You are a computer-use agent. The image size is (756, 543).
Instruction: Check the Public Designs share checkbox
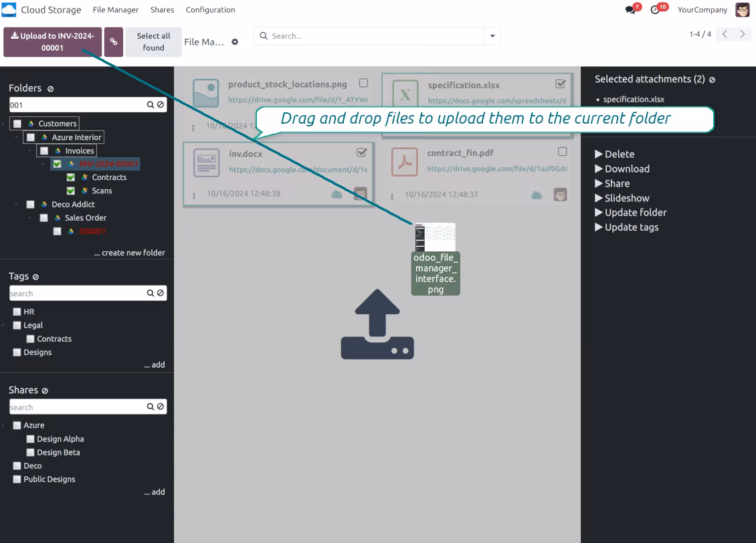click(x=17, y=479)
